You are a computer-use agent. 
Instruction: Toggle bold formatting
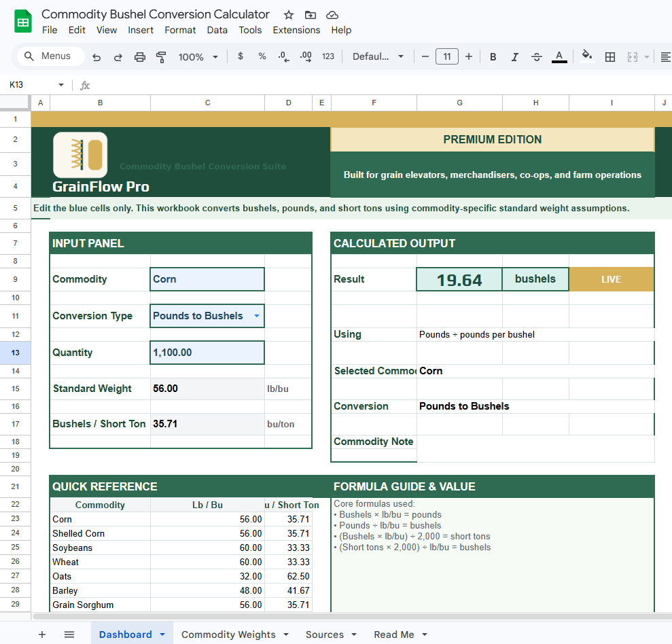(493, 57)
